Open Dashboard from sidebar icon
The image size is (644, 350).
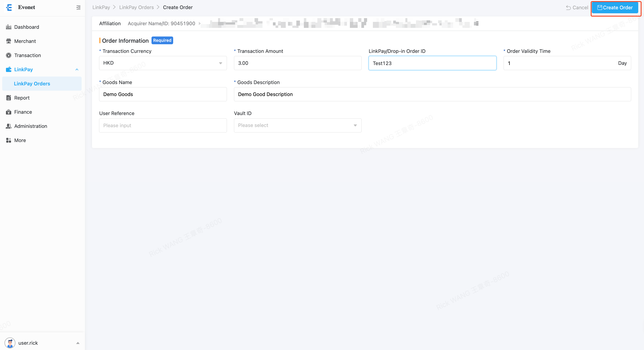point(8,27)
